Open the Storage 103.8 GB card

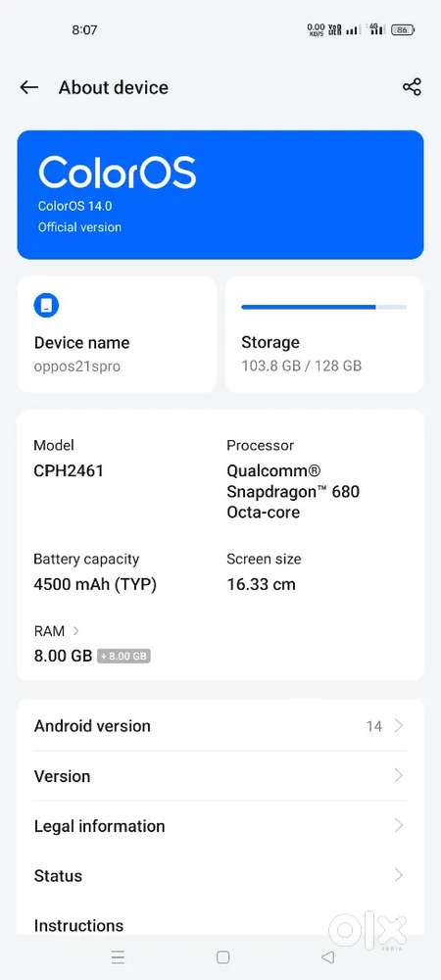324,334
